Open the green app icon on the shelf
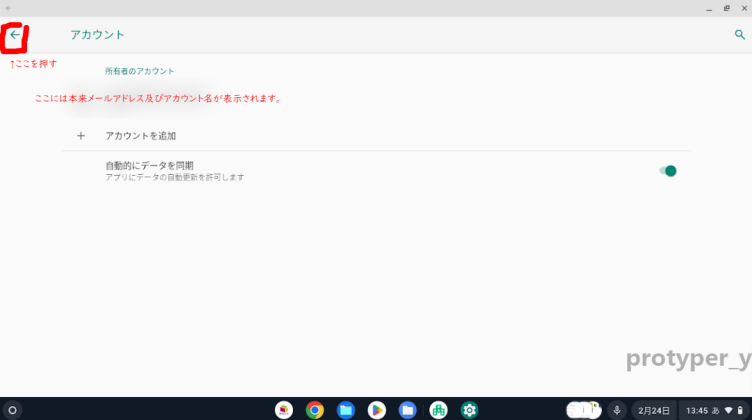Image resolution: width=752 pixels, height=420 pixels. [438, 410]
